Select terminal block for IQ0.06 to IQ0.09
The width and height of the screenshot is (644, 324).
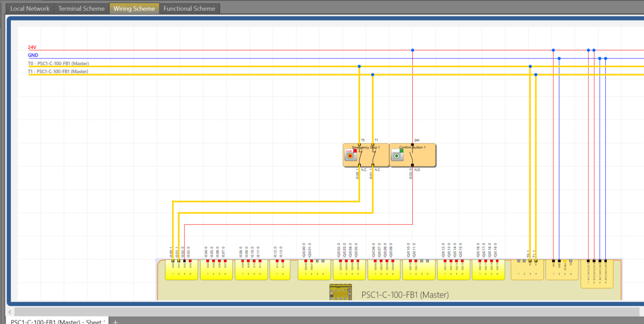click(x=384, y=270)
